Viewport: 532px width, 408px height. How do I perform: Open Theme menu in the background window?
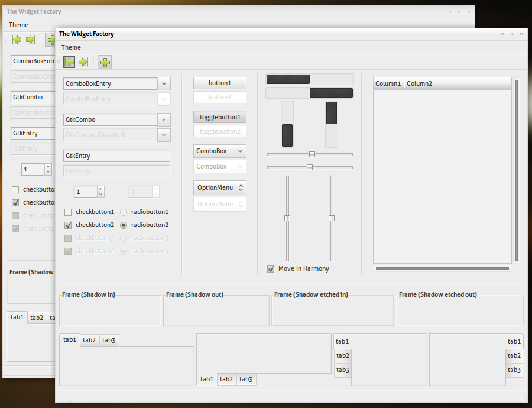(x=19, y=25)
